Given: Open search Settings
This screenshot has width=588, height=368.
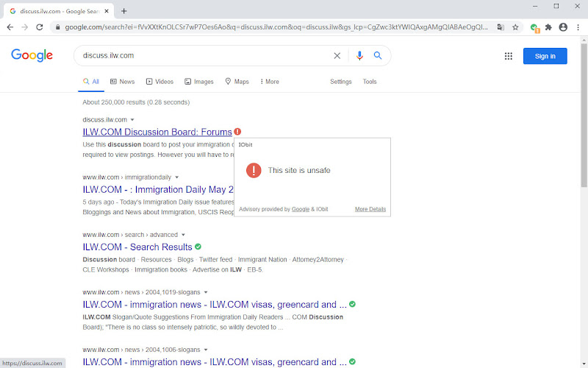Looking at the screenshot, I should point(340,82).
